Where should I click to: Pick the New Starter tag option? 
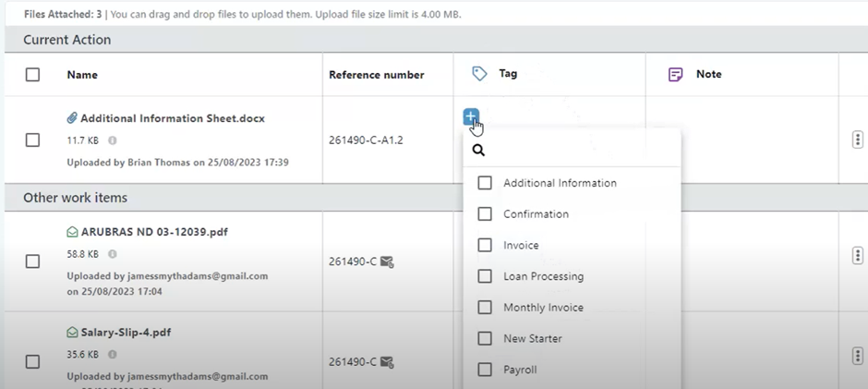coord(485,339)
